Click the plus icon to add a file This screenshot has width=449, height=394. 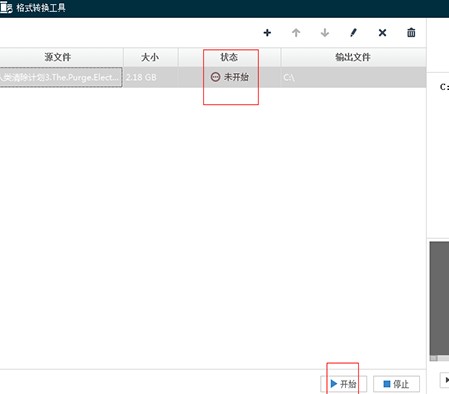tap(267, 33)
